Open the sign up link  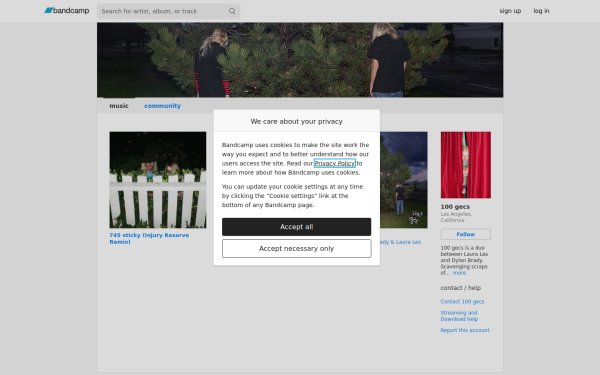(510, 11)
